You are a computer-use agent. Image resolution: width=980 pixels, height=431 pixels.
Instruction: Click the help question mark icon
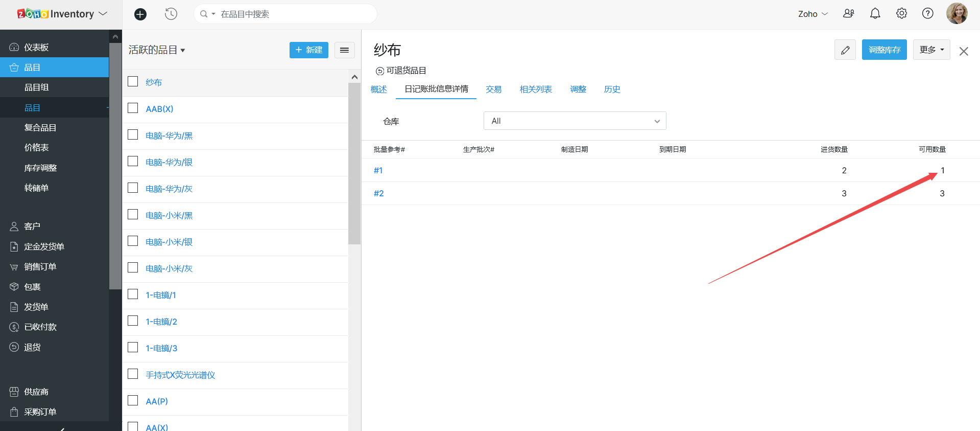pos(927,14)
